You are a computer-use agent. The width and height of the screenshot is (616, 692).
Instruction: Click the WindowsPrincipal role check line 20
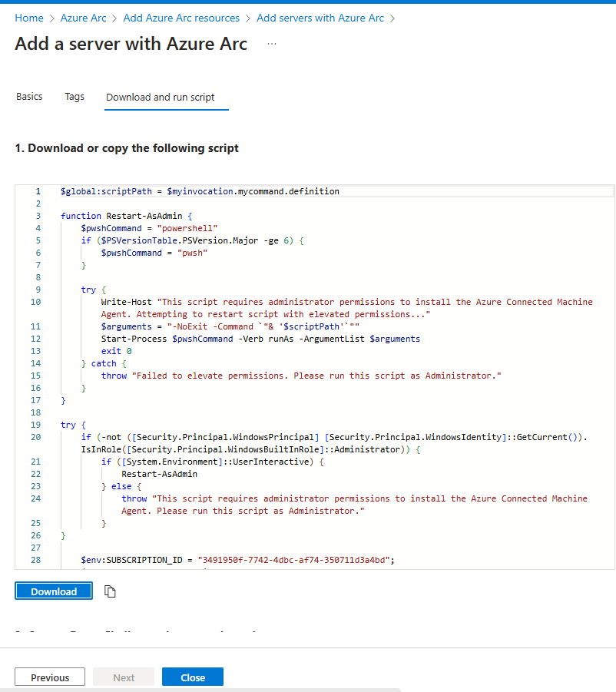pos(334,443)
